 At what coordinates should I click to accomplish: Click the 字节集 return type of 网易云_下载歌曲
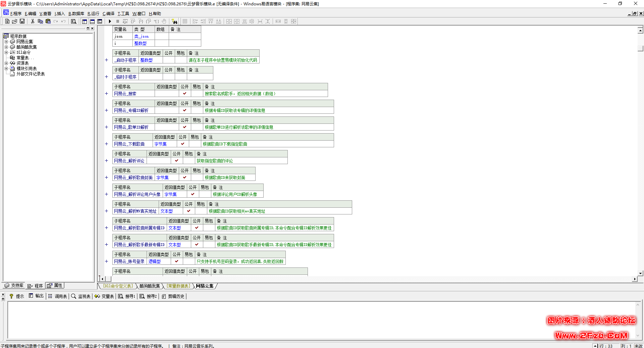click(160, 144)
